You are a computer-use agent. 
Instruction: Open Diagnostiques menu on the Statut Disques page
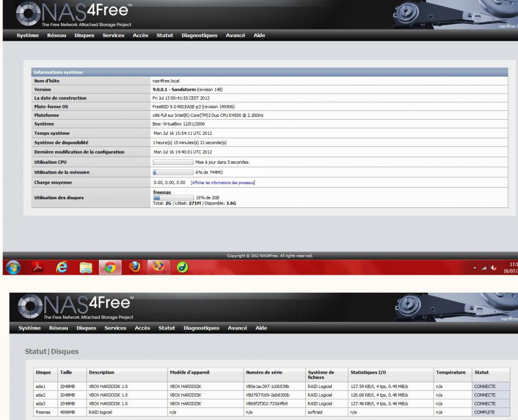coord(202,328)
